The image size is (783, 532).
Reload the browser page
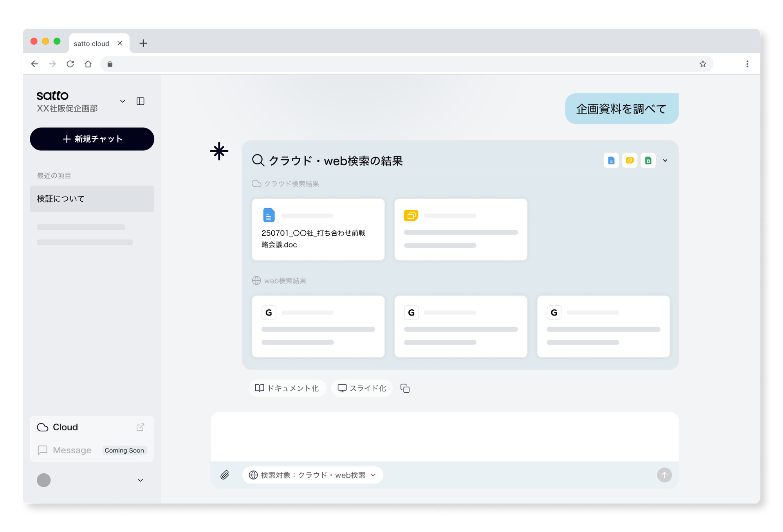70,64
